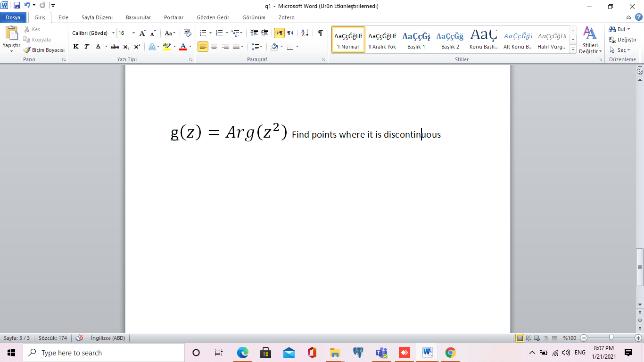
Task: Apply the Normal style
Action: pyautogui.click(x=348, y=39)
